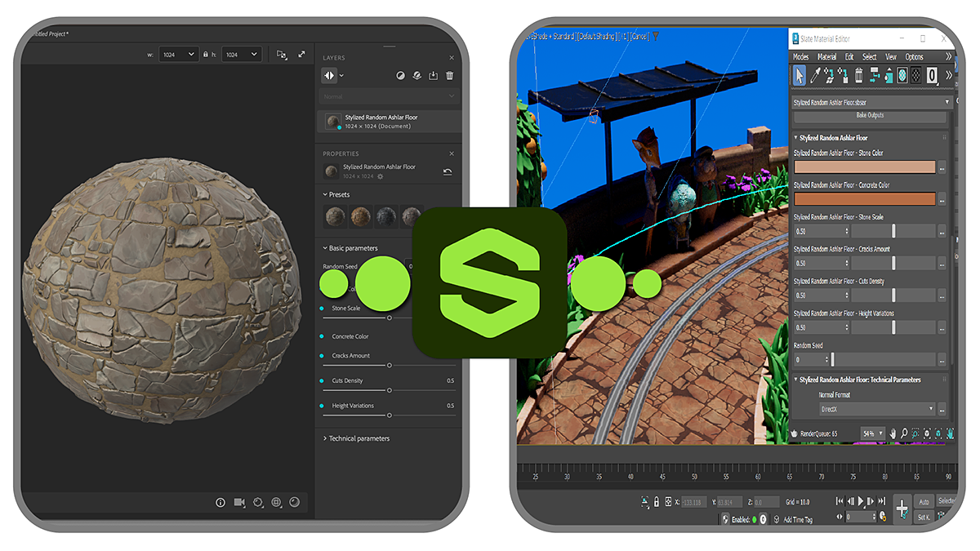This screenshot has height=551, width=980.
Task: Click the lay out children icon in Slate toolbar
Action: [875, 75]
